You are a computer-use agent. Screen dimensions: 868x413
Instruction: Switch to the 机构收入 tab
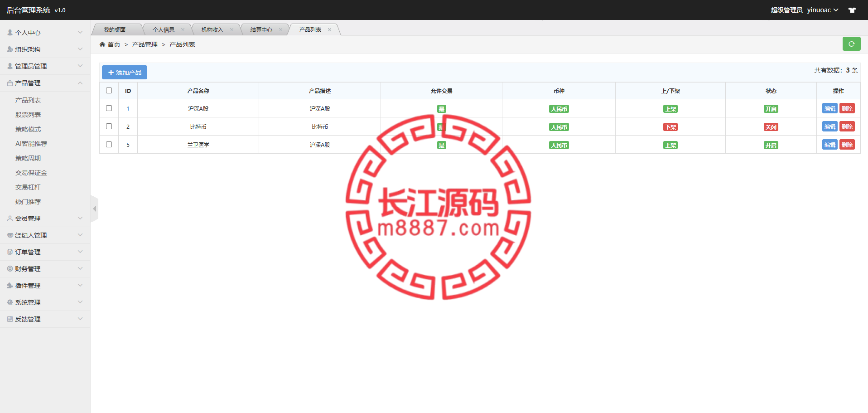(212, 30)
